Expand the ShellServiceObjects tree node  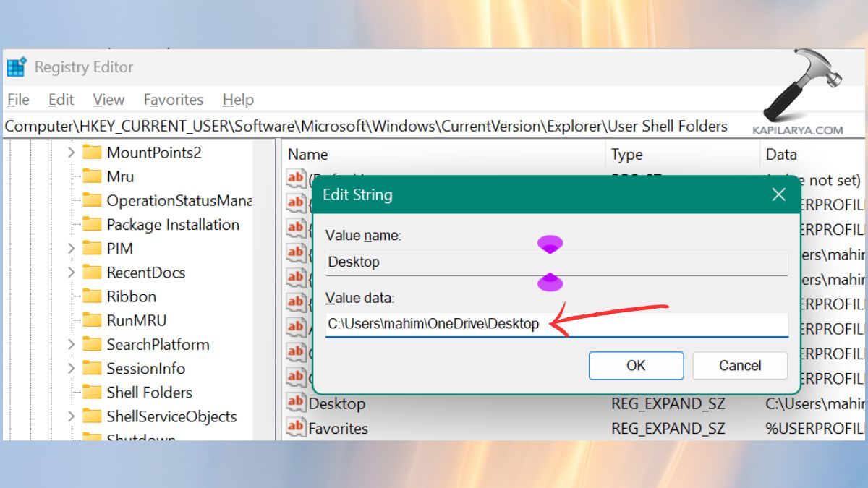click(70, 416)
